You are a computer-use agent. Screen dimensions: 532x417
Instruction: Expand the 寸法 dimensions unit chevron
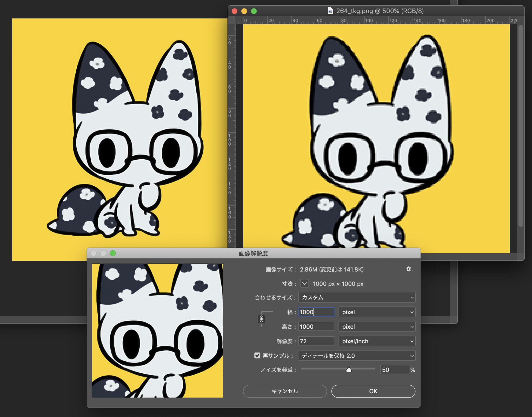304,283
